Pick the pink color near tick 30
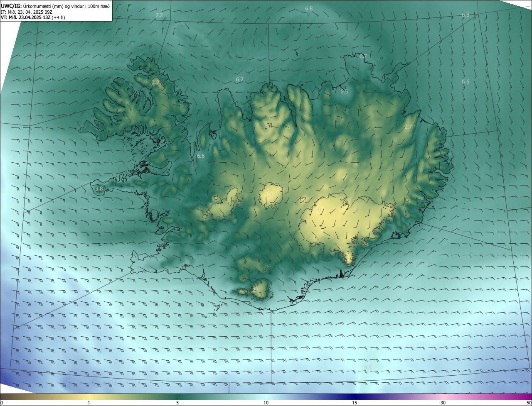The height and width of the screenshot is (406, 532). (x=443, y=396)
